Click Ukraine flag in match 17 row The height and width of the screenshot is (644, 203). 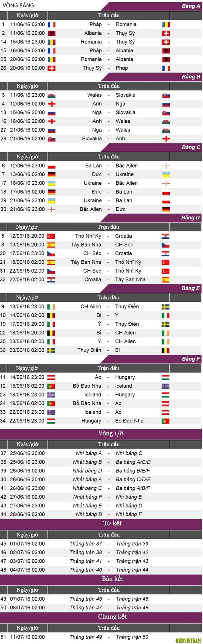coord(52,183)
